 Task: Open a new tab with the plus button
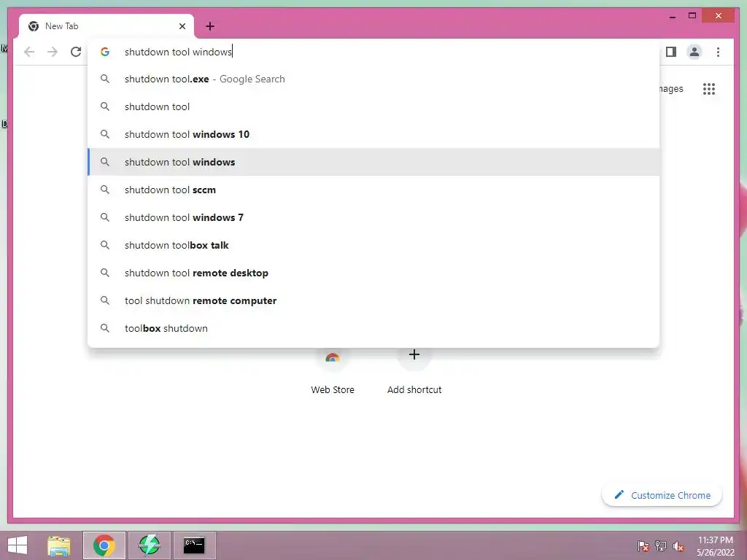tap(210, 26)
